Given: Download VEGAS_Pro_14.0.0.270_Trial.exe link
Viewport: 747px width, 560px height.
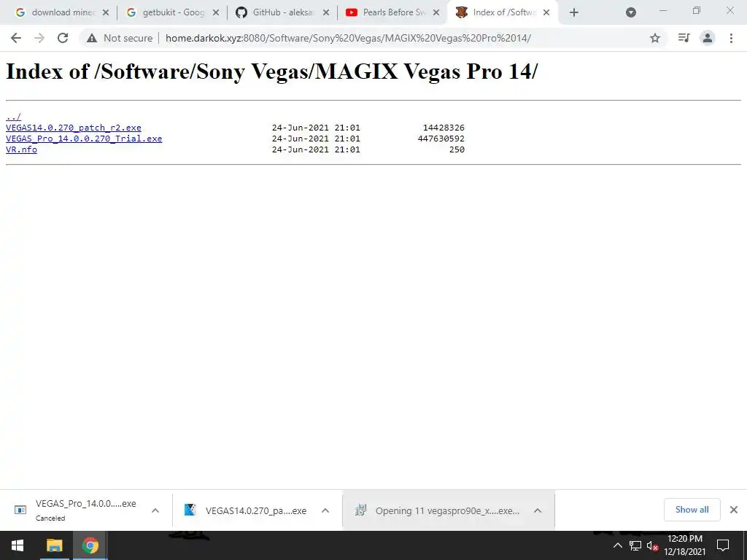Looking at the screenshot, I should [84, 139].
